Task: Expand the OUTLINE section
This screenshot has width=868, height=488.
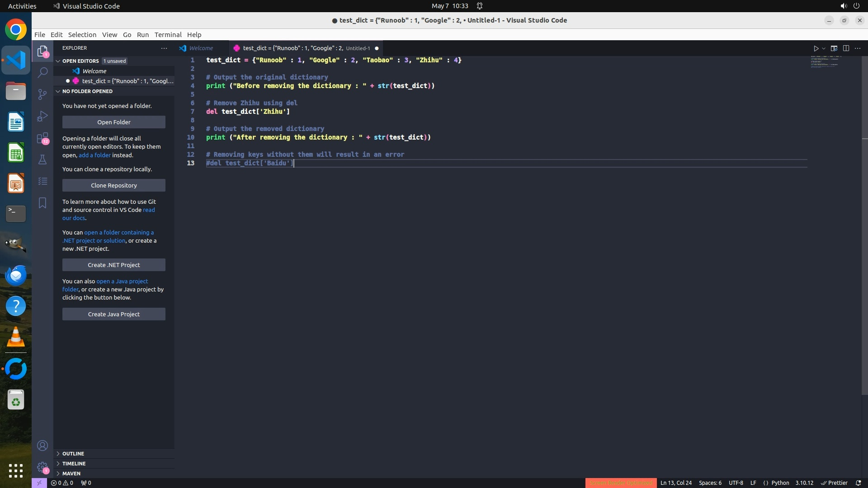Action: (x=73, y=453)
